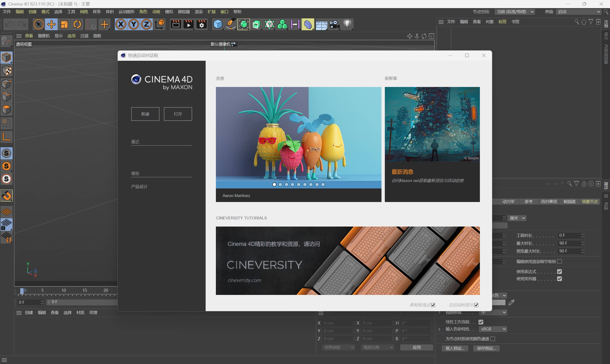
Task: Open the MoGraph Cloner icon
Action: coord(282,24)
